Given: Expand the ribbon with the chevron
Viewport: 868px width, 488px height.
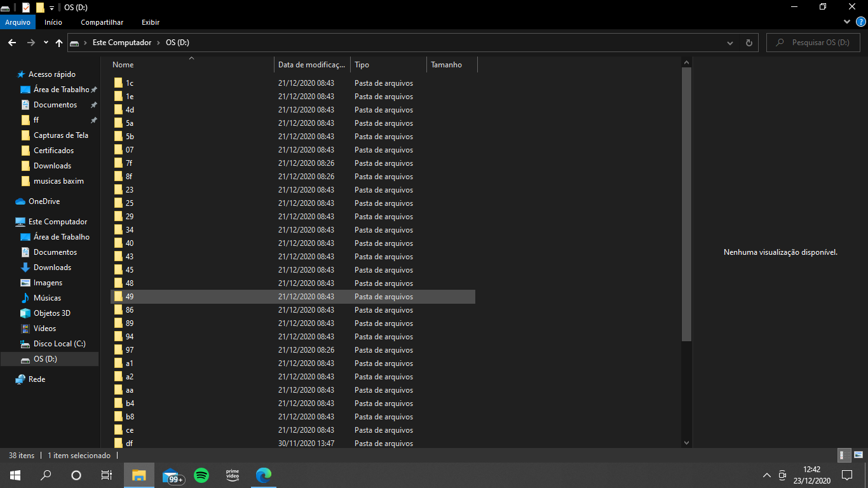Looking at the screenshot, I should pos(847,22).
